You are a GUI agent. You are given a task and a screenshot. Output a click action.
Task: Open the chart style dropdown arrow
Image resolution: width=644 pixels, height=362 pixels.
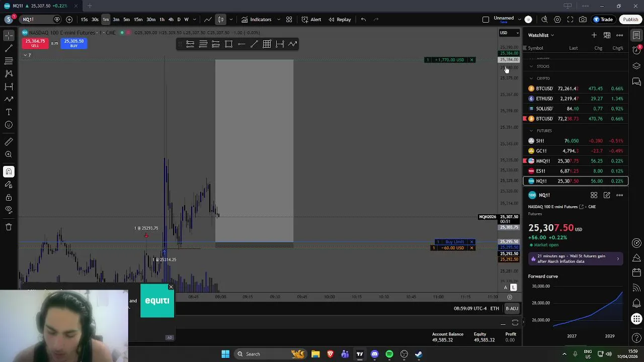click(231, 20)
